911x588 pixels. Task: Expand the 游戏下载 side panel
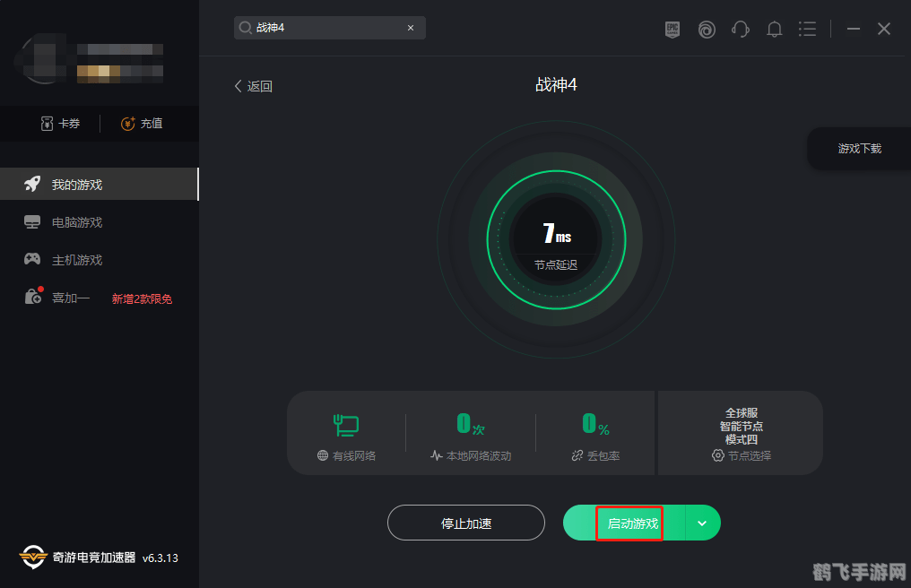click(x=859, y=149)
